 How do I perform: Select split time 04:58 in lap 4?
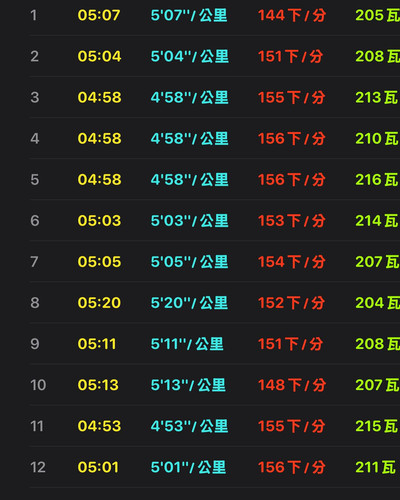[x=99, y=138]
